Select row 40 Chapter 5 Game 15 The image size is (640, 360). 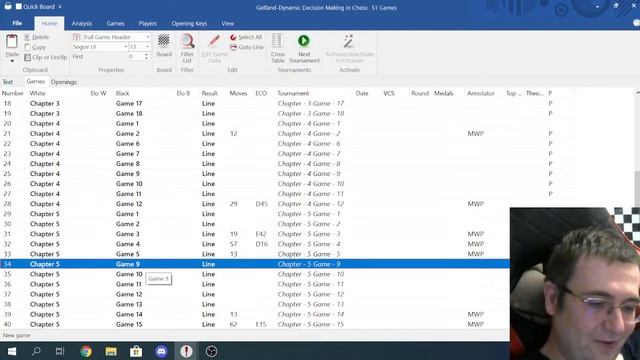pos(255,324)
